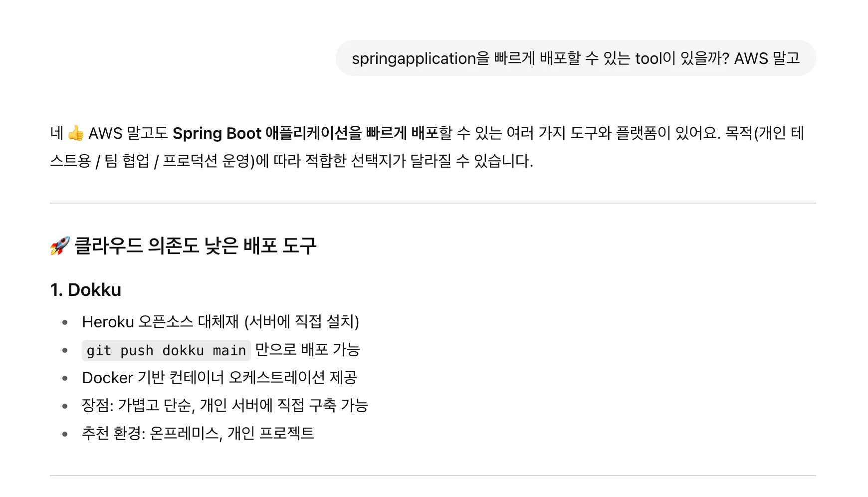Click the bullet 'Docker 기반 컨테이너 오케스트레이션 제공'
This screenshot has width=868, height=497.
click(219, 378)
